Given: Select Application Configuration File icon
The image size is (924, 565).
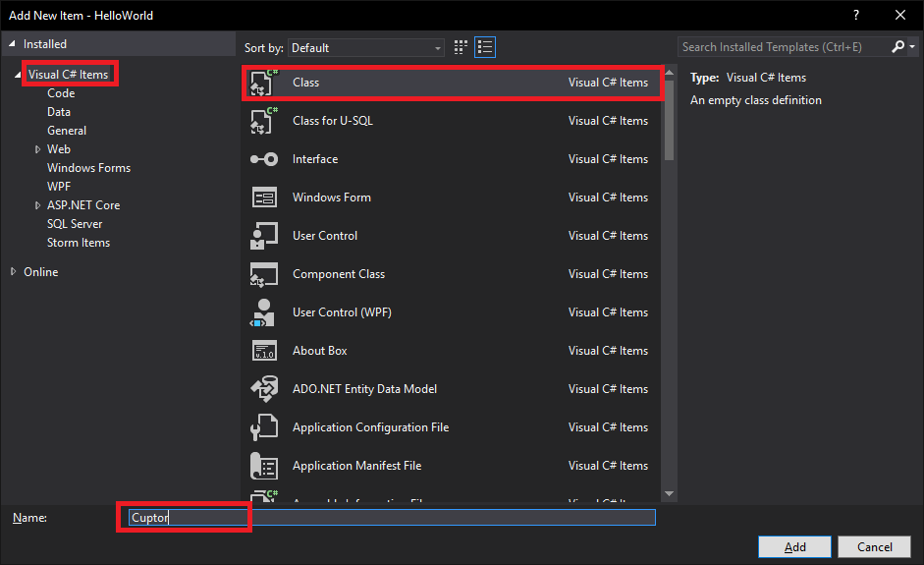Looking at the screenshot, I should pyautogui.click(x=264, y=427).
